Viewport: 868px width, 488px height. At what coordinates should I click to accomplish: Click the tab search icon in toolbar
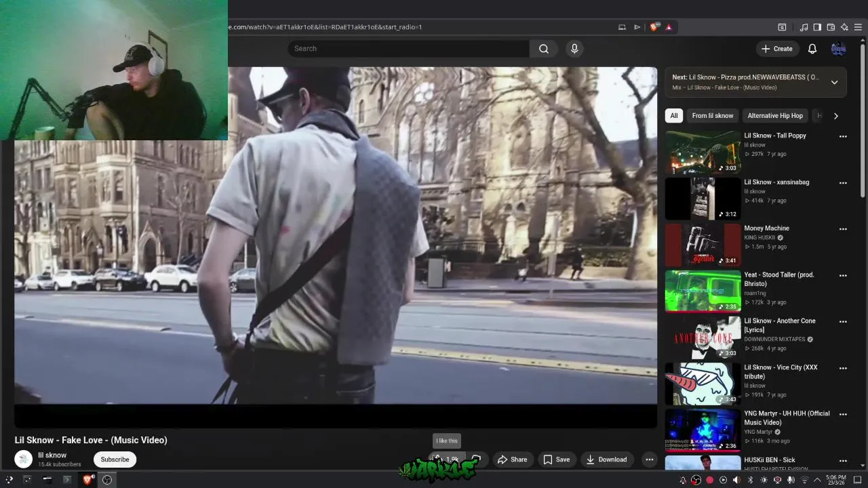point(782,27)
